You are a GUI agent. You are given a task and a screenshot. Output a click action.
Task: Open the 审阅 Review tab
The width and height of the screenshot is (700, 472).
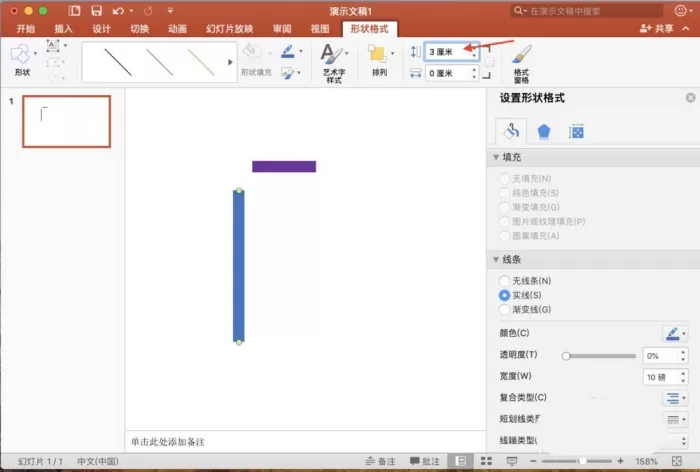coord(282,29)
